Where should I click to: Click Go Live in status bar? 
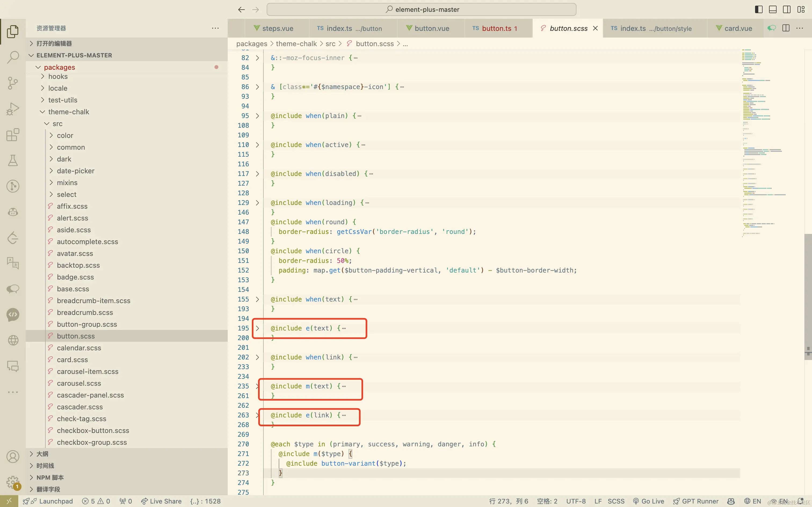648,501
